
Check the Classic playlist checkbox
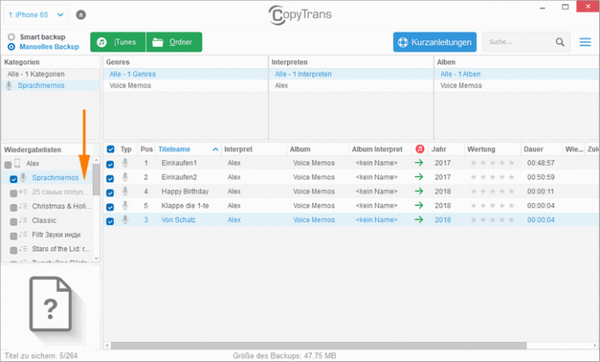13,222
